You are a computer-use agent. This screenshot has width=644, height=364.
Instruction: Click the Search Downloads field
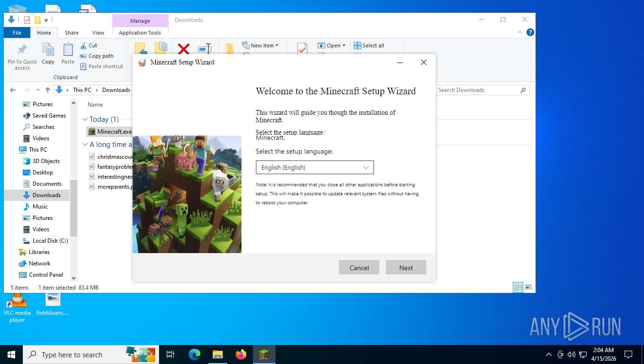[x=482, y=90]
